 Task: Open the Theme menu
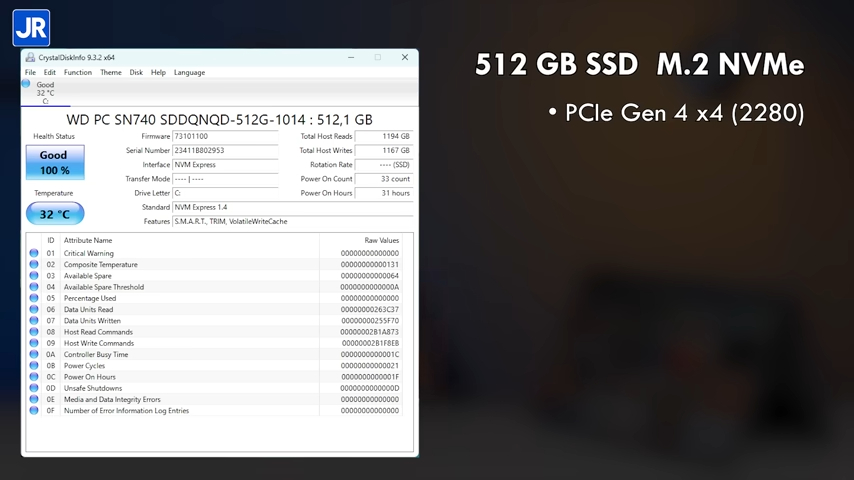[111, 72]
